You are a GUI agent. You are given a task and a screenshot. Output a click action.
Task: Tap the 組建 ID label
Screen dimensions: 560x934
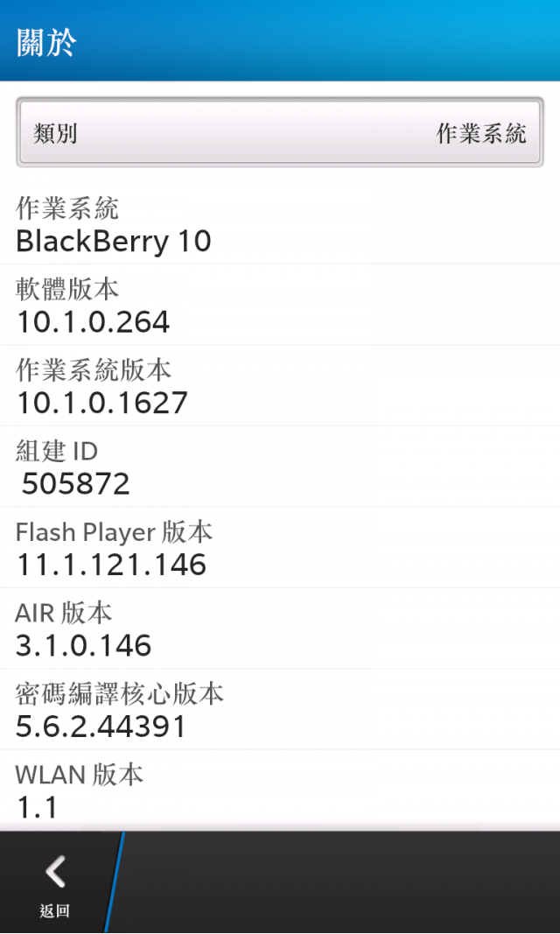coord(57,451)
